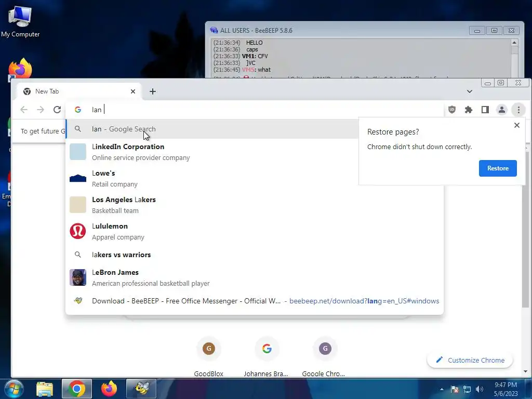
Task: Open the Extensions puzzle icon
Action: point(468,110)
